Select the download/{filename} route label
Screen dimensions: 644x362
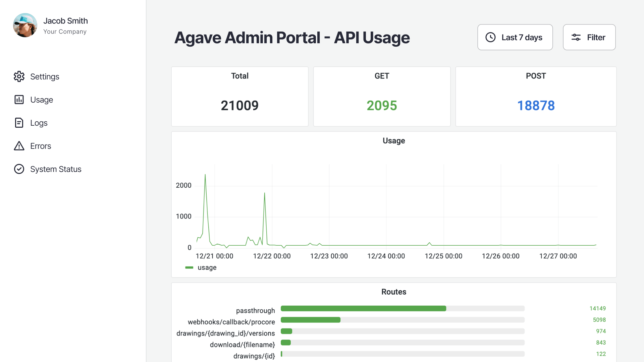tap(242, 345)
